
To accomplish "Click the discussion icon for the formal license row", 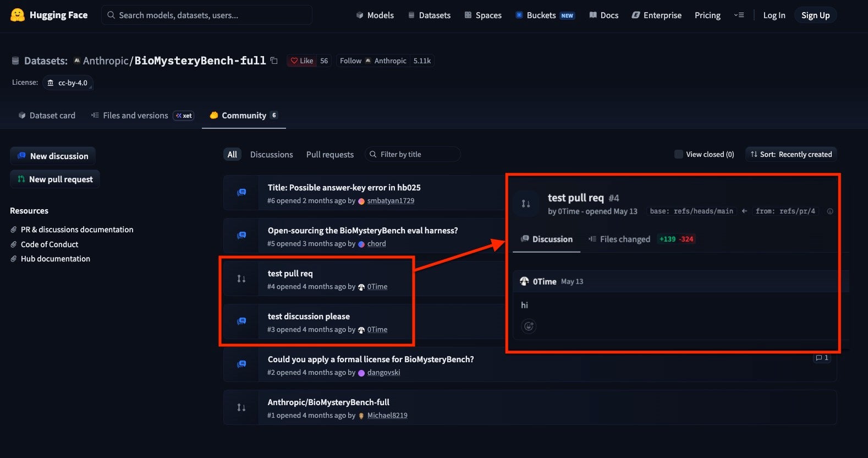I will 241,364.
